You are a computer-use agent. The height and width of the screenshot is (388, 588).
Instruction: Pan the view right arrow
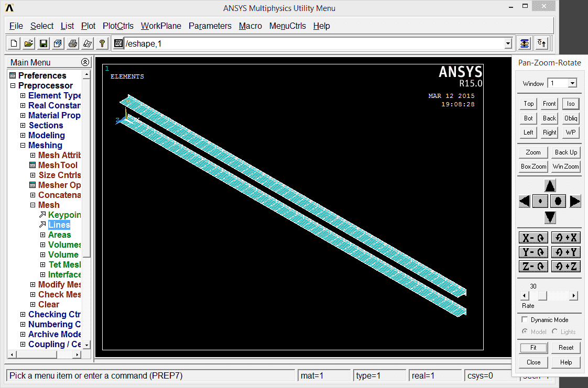[x=575, y=202]
